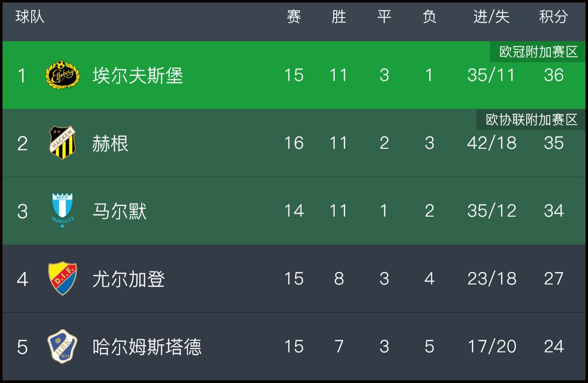The width and height of the screenshot is (588, 383).
Task: Click the 赛 matches column header
Action: pos(293,17)
